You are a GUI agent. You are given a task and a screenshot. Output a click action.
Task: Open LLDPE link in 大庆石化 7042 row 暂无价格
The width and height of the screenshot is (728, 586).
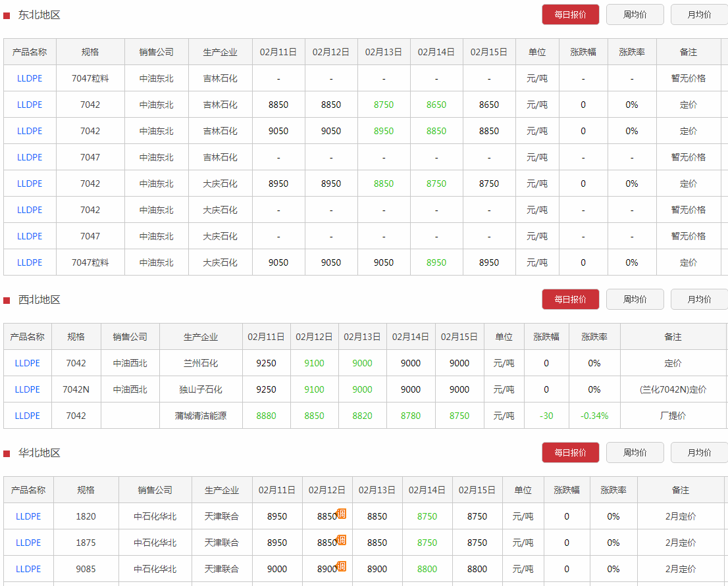coord(30,210)
